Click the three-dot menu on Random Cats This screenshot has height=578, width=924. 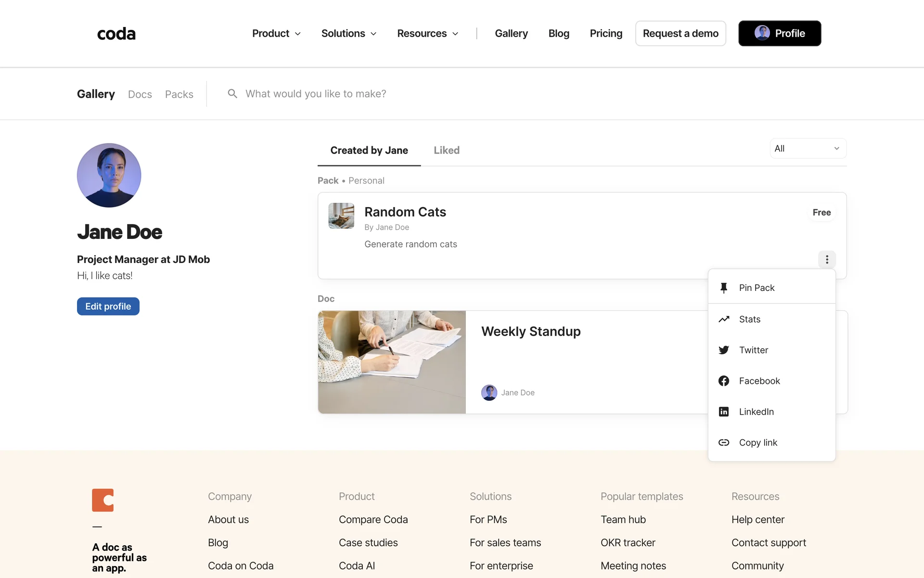pyautogui.click(x=827, y=260)
